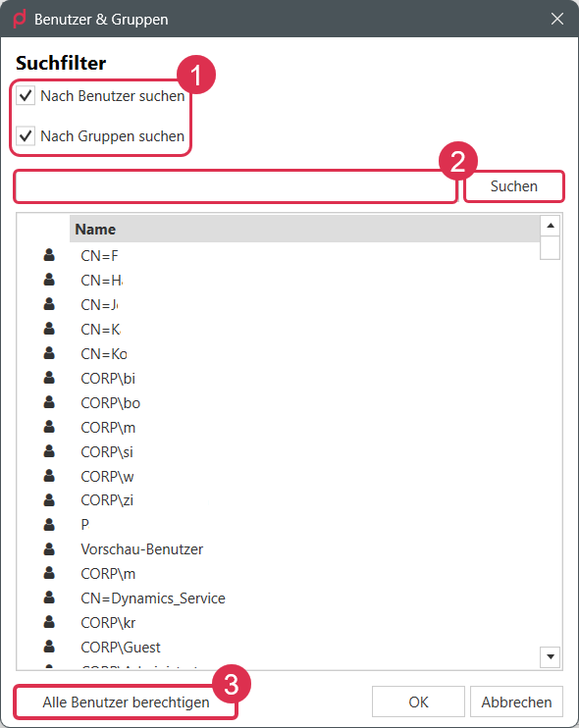This screenshot has width=579, height=728.
Task: Click the user icon beside CORP\kr
Action: click(49, 622)
